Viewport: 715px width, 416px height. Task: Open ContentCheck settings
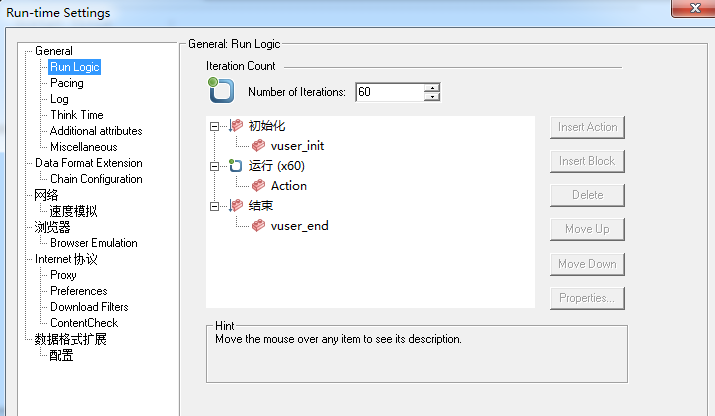84,323
